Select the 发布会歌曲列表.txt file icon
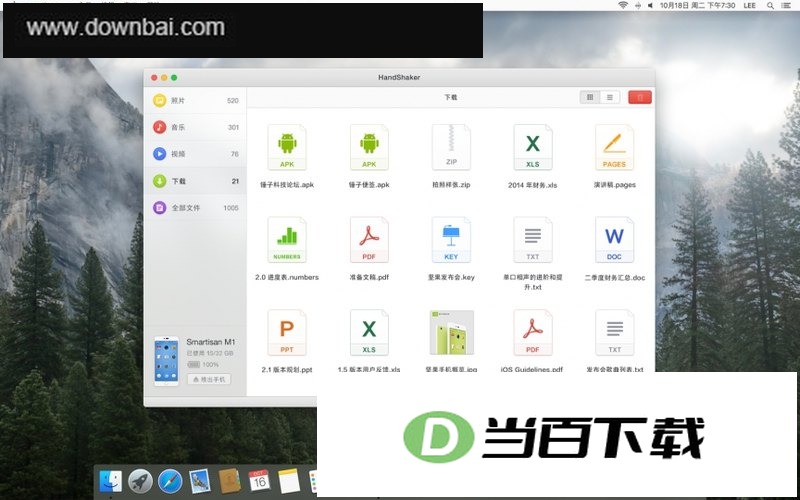This screenshot has width=800, height=500. tap(614, 333)
